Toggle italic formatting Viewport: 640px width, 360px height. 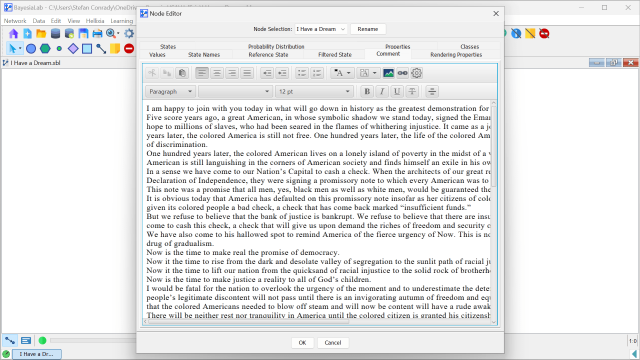tap(382, 91)
